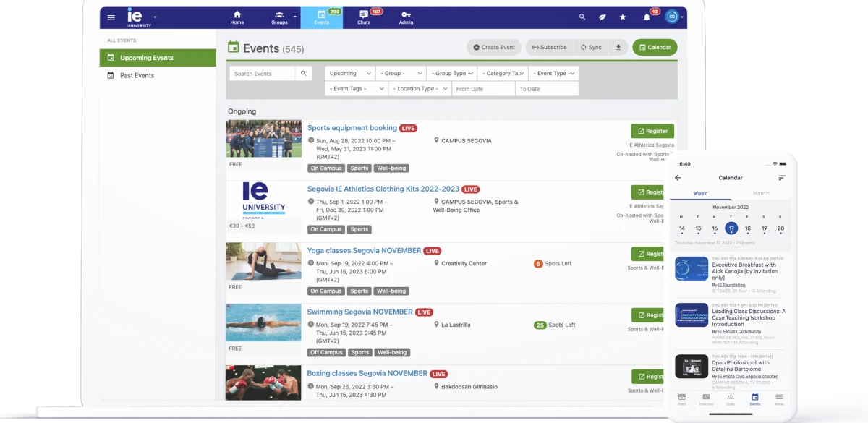Tap the filter icon in mobile Calendar
The width and height of the screenshot is (868, 423).
[x=782, y=178]
